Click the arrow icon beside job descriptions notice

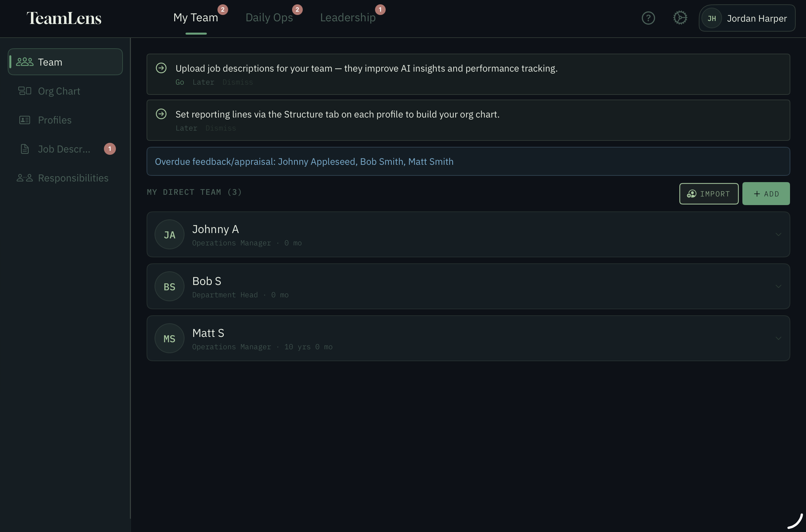(x=161, y=68)
